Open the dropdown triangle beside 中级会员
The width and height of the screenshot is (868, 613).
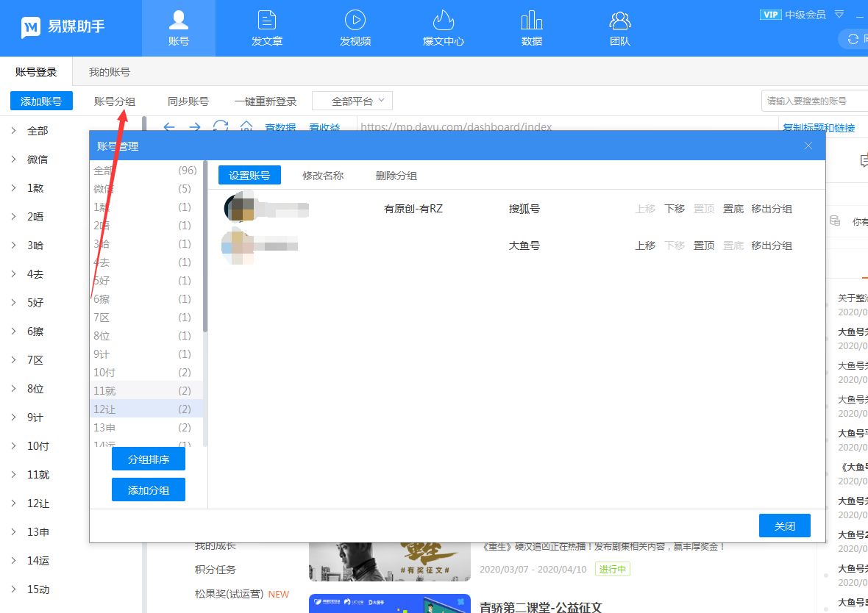point(839,15)
